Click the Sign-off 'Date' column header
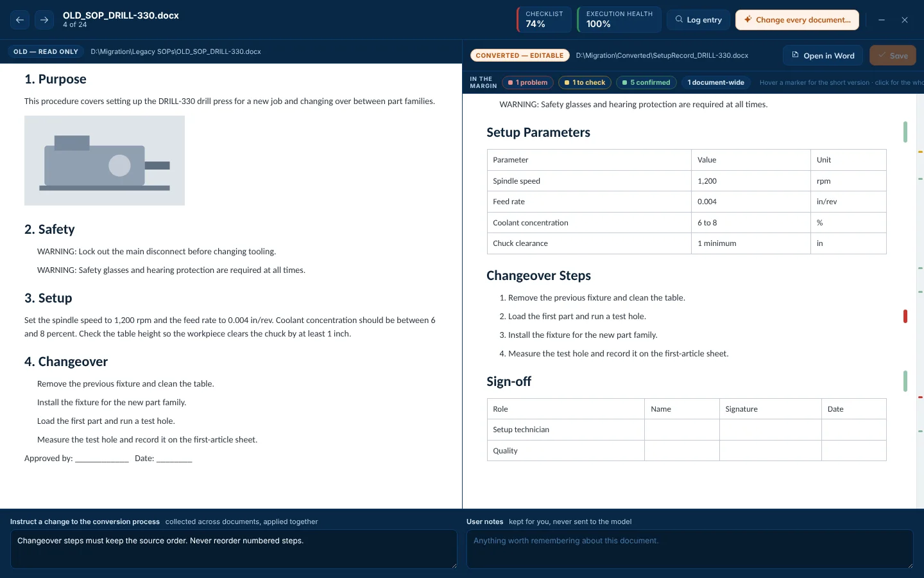The width and height of the screenshot is (924, 578). tap(854, 409)
